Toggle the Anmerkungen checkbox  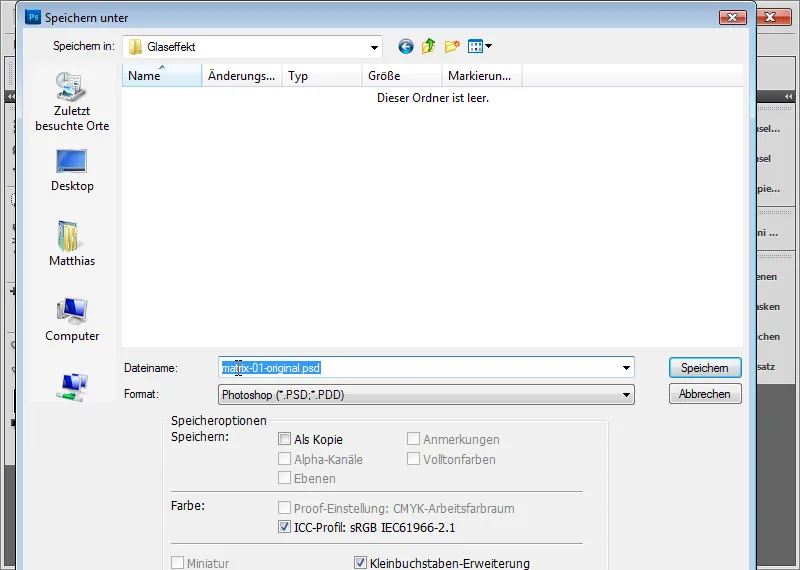[x=413, y=439]
